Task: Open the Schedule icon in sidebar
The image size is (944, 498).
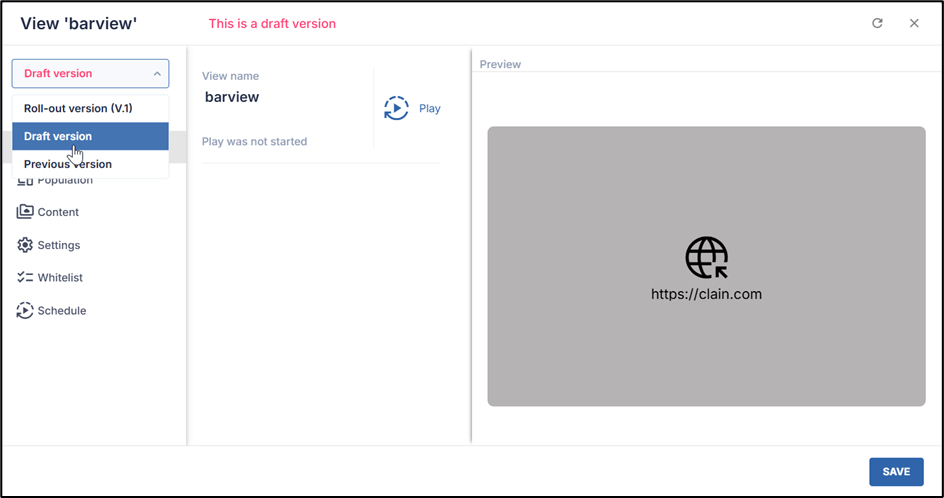Action: click(x=25, y=311)
